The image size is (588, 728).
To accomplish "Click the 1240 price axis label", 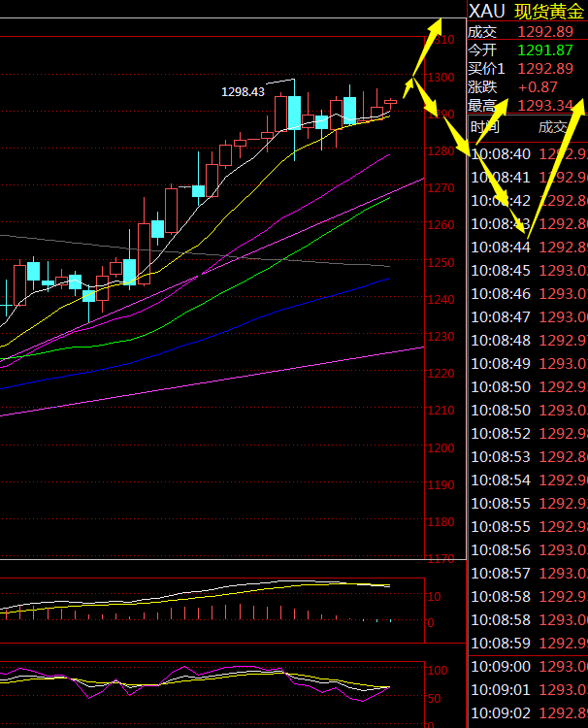I will 441,300.
